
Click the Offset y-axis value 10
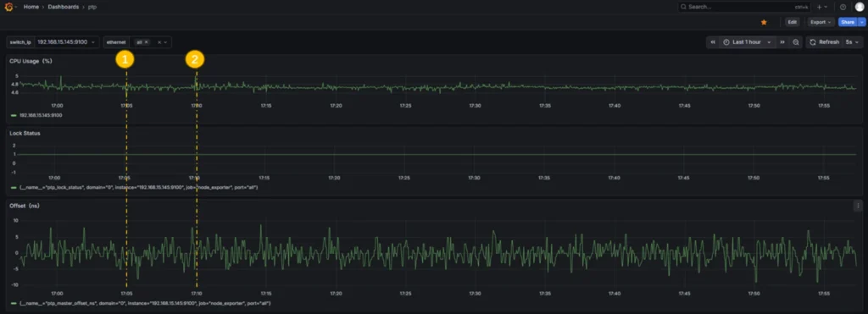point(16,220)
